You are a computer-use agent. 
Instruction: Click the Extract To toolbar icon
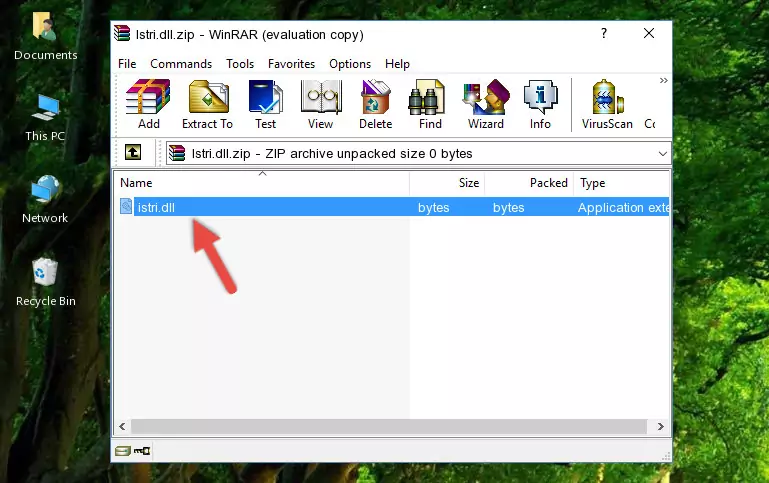tap(207, 104)
